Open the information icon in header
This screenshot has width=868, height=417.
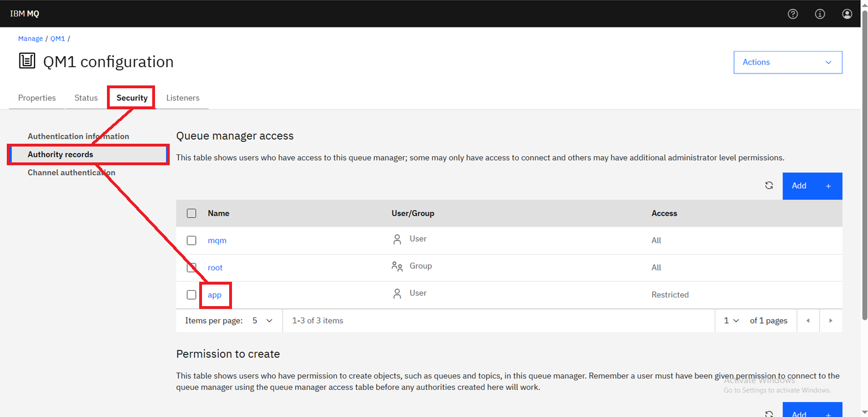point(820,14)
